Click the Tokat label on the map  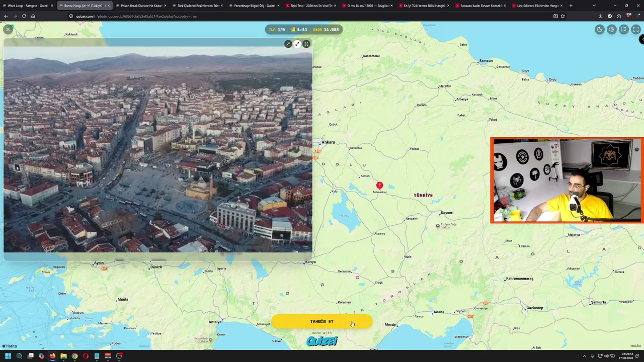(x=493, y=120)
